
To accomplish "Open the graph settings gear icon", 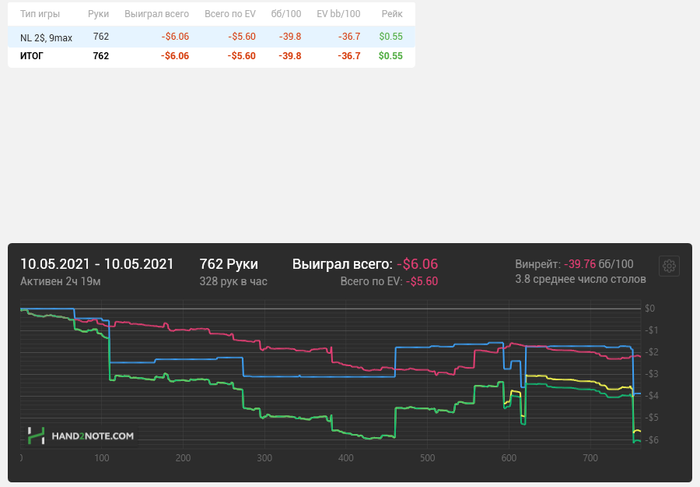I will point(669,266).
